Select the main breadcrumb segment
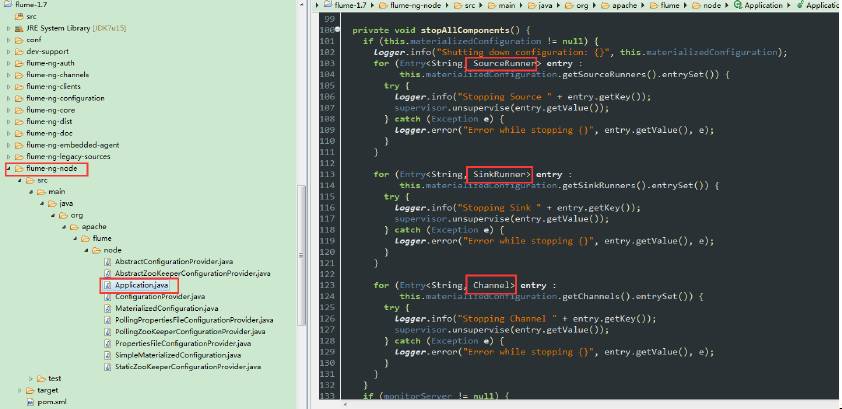 point(506,5)
